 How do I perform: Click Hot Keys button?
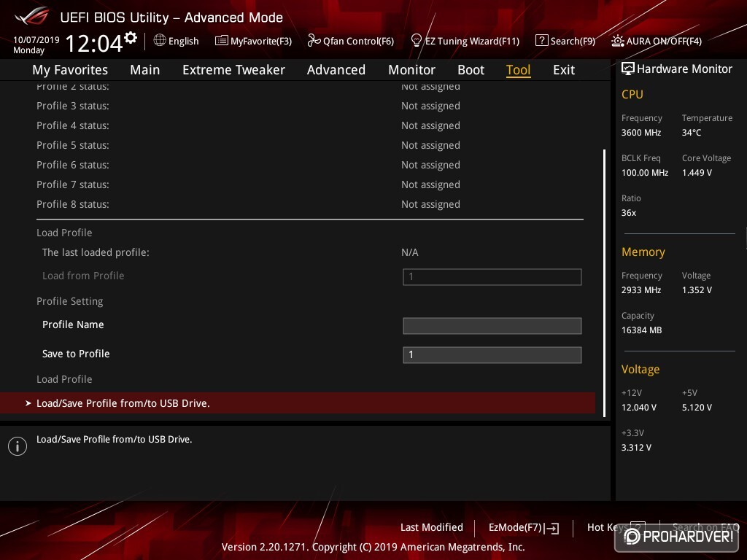608,528
